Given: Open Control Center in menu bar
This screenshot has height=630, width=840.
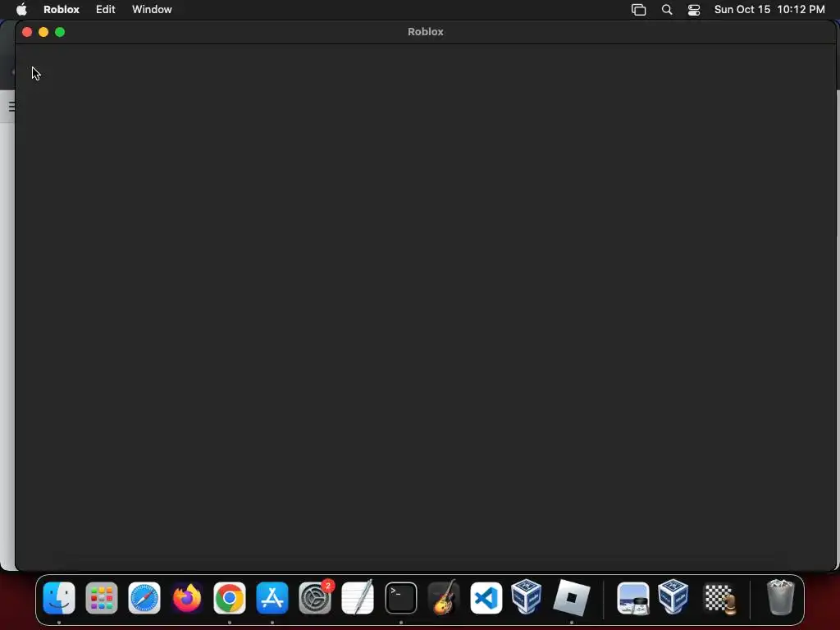Looking at the screenshot, I should pos(694,10).
